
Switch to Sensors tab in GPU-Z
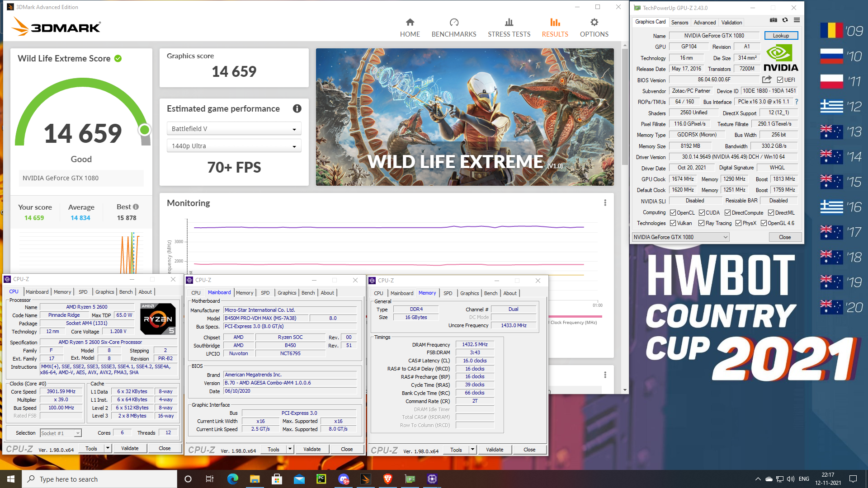coord(679,22)
